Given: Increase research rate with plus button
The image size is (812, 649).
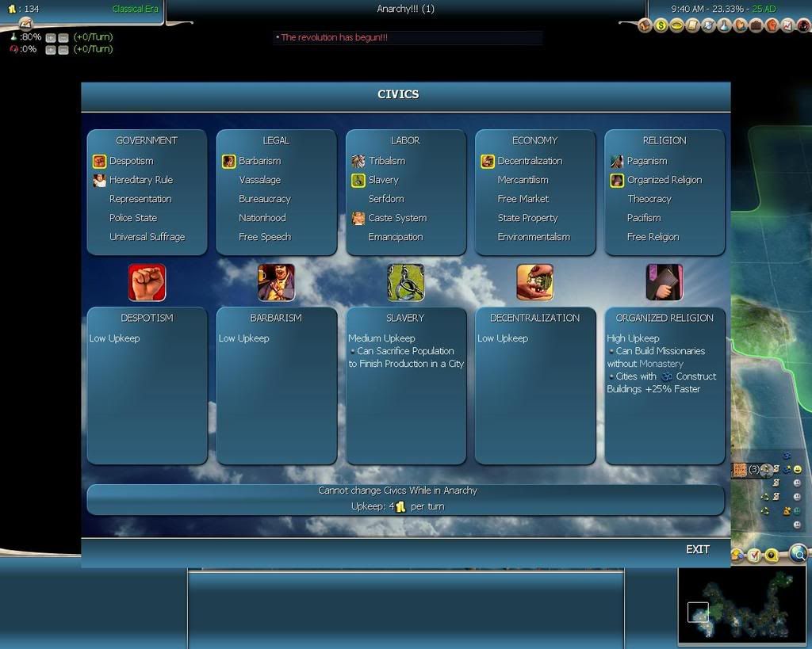Looking at the screenshot, I should (50, 38).
